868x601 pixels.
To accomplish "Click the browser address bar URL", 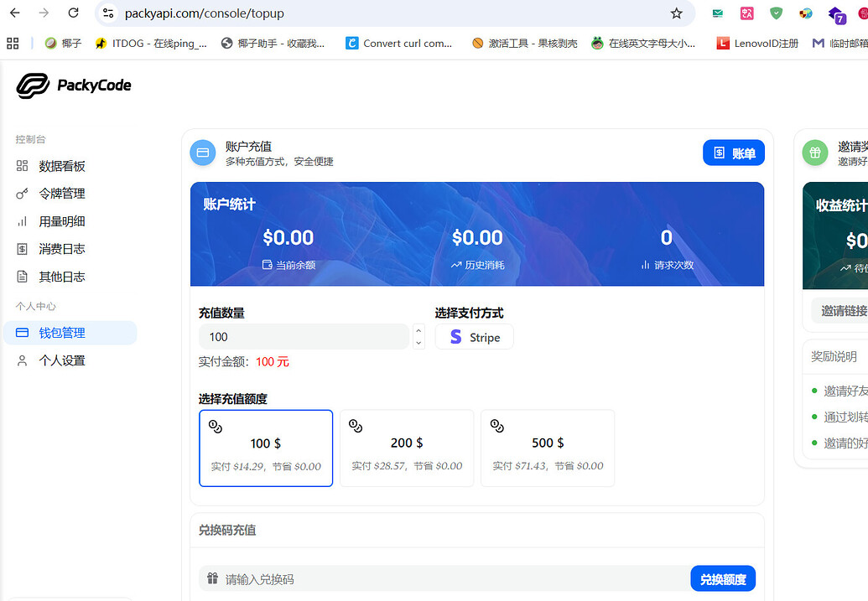I will click(205, 13).
